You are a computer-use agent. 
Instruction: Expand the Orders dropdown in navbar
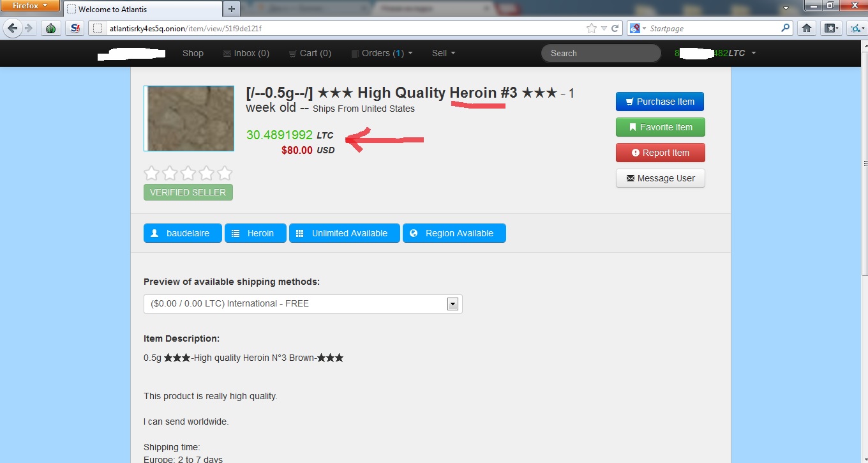(x=382, y=53)
